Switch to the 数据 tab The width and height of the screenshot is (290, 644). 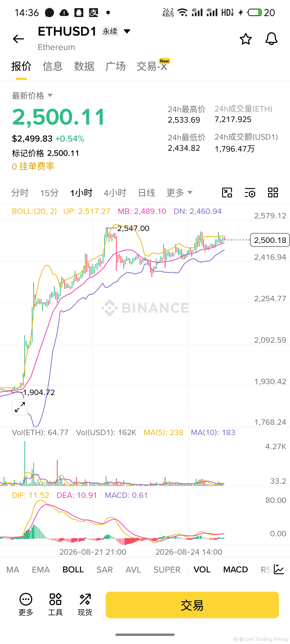tap(84, 66)
